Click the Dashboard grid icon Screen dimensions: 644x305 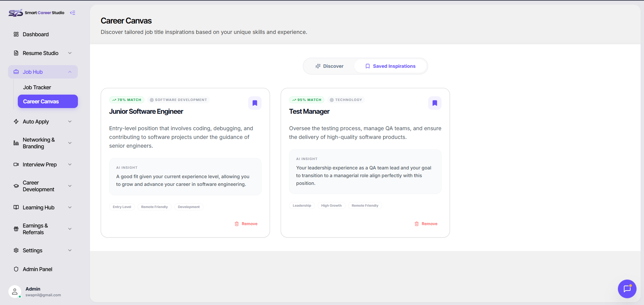pos(16,34)
